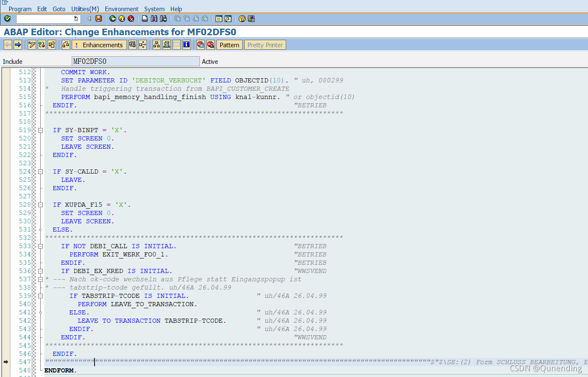Go back using the green Back arrow icon

coord(113,19)
